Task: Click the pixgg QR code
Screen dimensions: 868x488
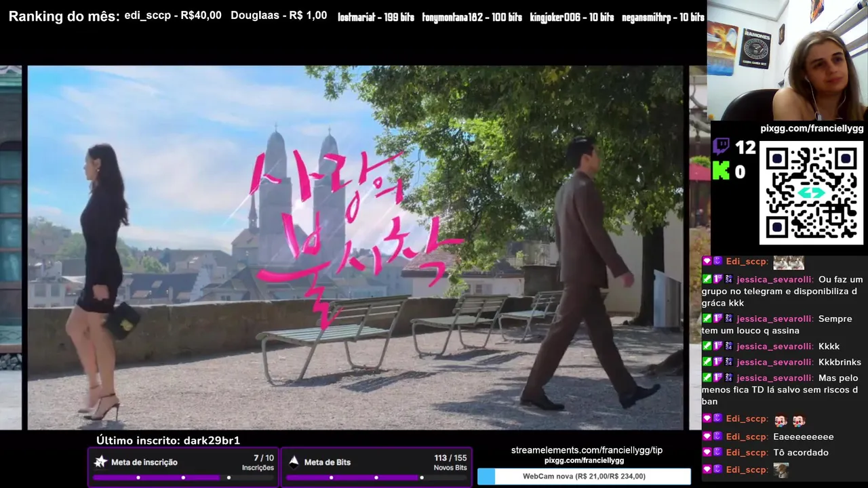Action: [x=811, y=193]
